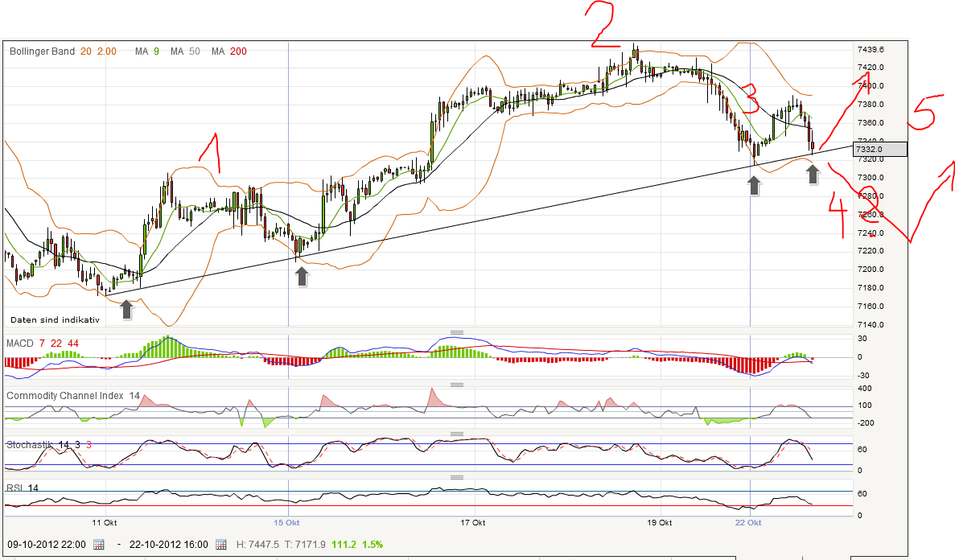Click the Commodity Channel Index pane grip icon

pos(456,383)
